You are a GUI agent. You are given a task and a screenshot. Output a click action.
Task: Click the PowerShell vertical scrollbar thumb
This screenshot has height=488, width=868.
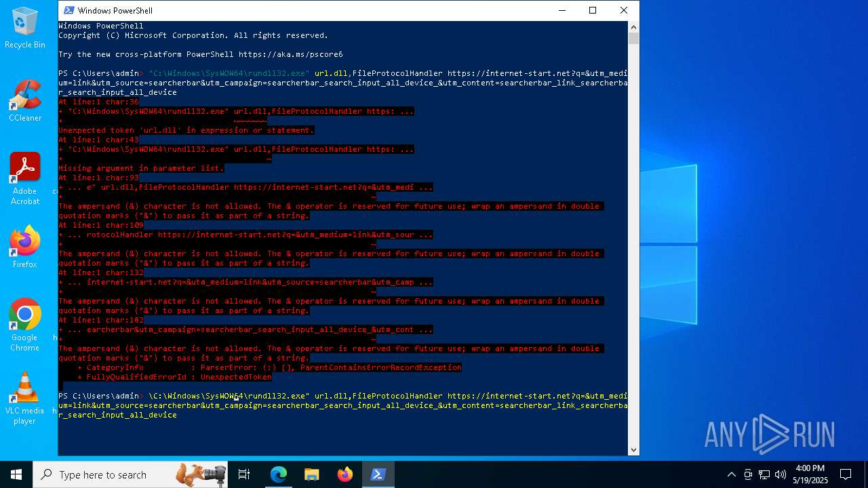[x=633, y=39]
